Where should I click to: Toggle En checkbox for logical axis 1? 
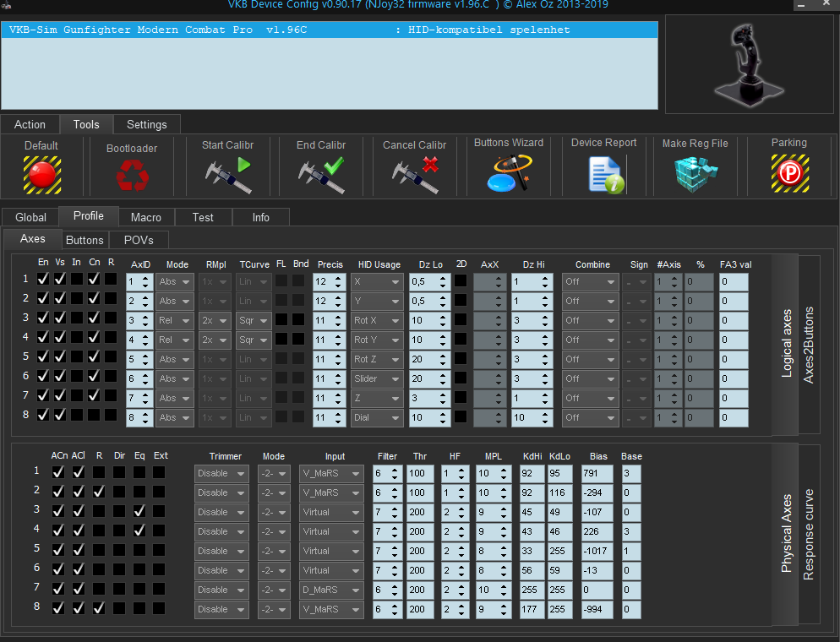coord(43,279)
